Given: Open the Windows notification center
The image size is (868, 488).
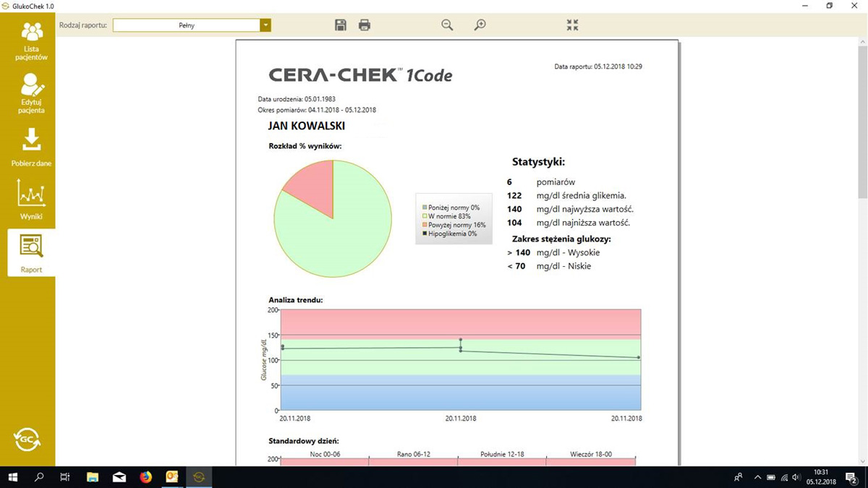Looking at the screenshot, I should coord(851,477).
